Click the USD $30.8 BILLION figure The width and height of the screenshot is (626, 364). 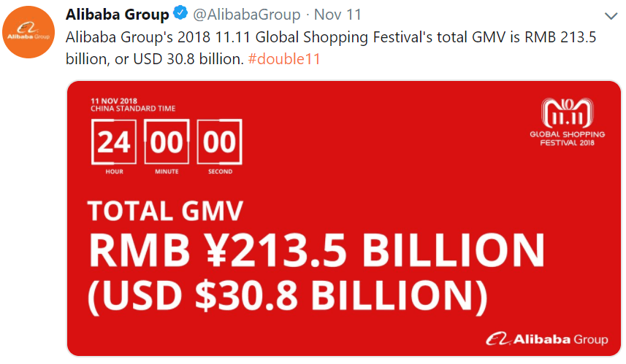[288, 295]
